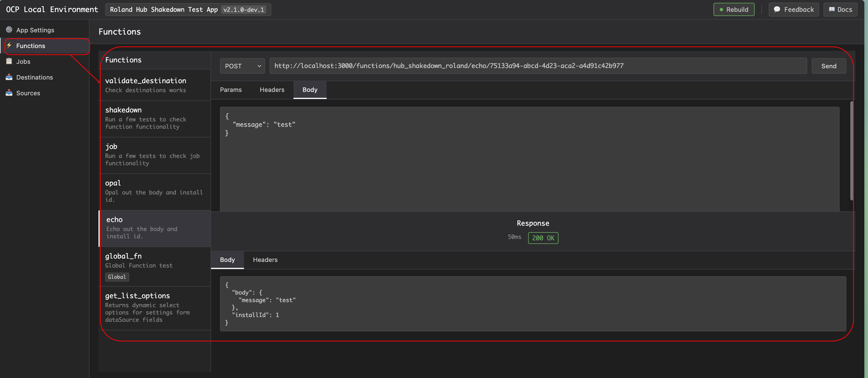Click the Destinations outbox icon

point(9,77)
